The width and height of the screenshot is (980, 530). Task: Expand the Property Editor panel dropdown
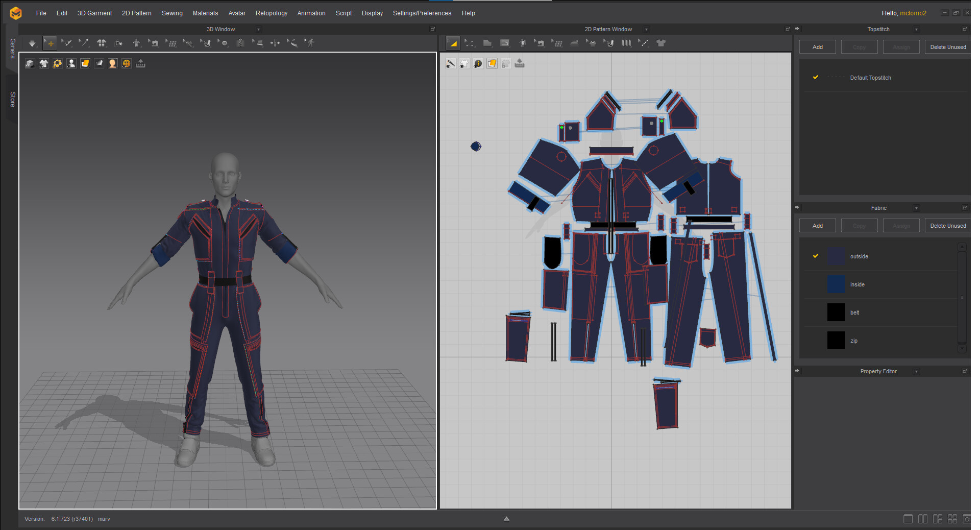coord(916,371)
